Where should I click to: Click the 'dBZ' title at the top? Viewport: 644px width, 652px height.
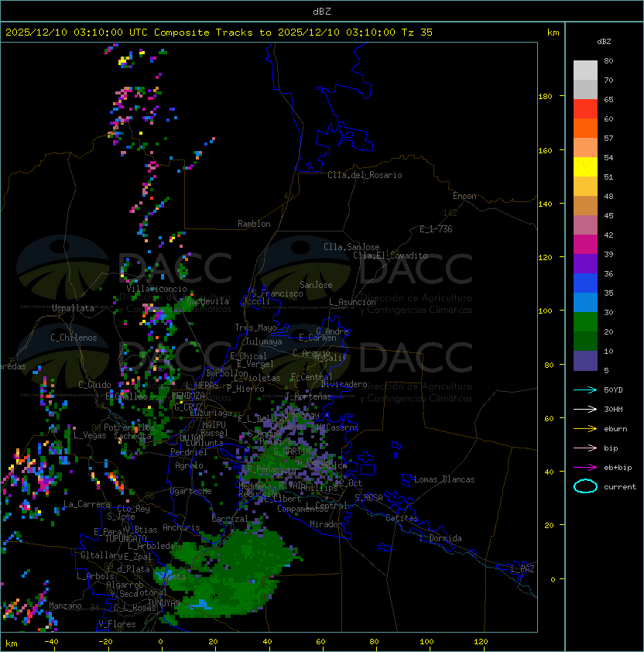(x=322, y=11)
